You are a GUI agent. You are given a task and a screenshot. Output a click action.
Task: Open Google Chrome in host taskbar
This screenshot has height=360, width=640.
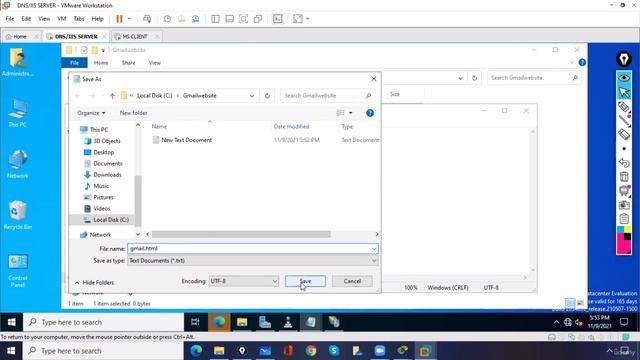pyautogui.click(x=311, y=351)
